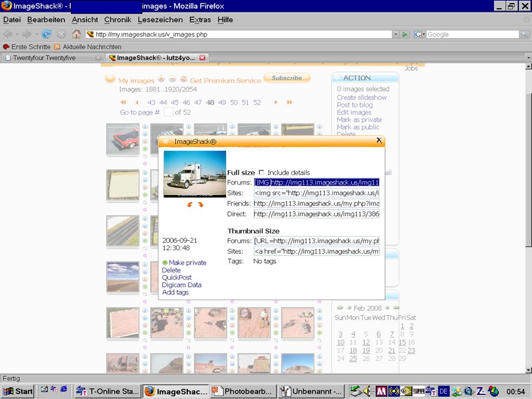Click Mark as public in Action panel
This screenshot has height=399, width=532.
point(358,127)
